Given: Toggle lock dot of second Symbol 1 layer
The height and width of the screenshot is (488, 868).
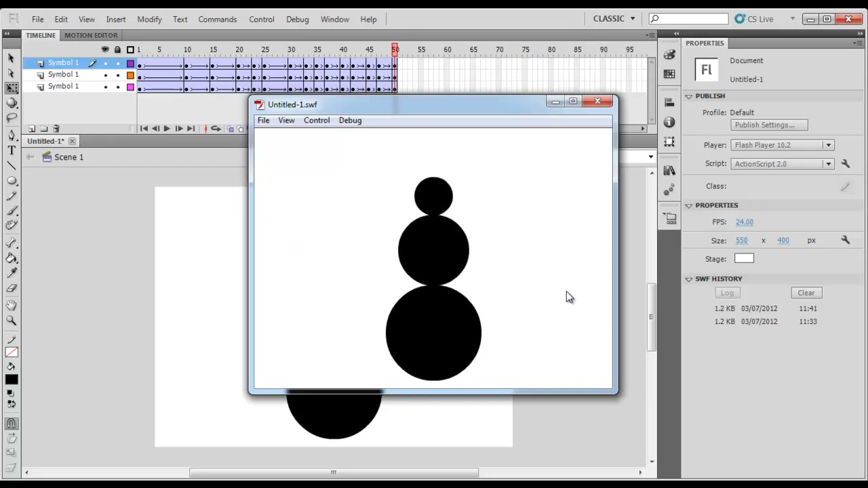Looking at the screenshot, I should [117, 75].
